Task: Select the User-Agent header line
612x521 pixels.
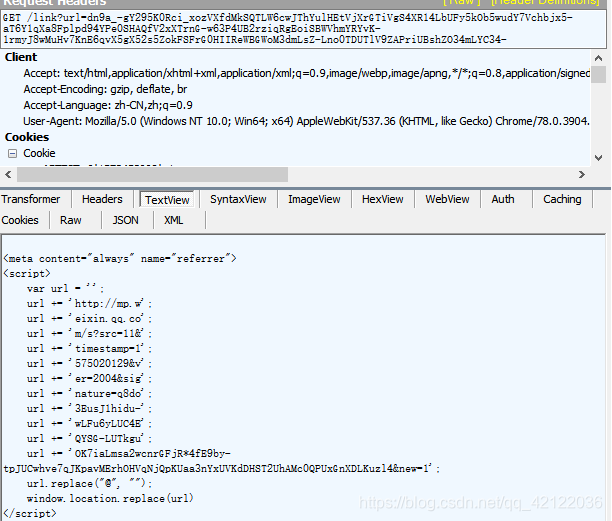Action: (x=306, y=121)
